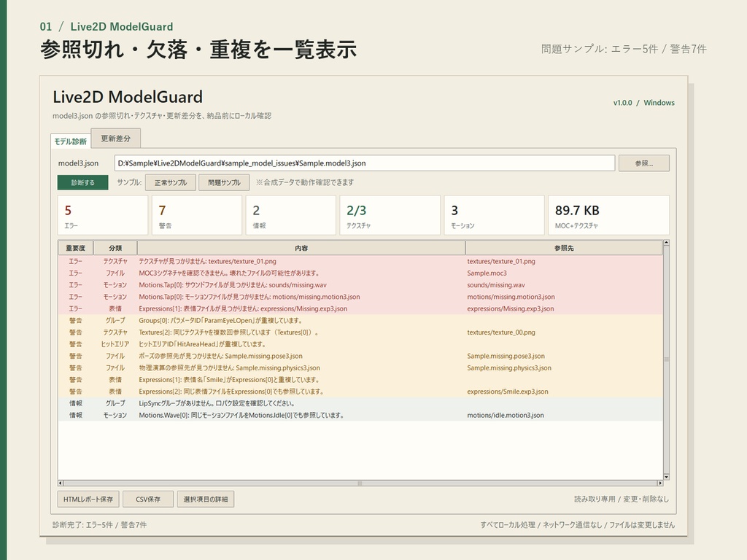Run diagnosis with the 診断する button

[83, 182]
